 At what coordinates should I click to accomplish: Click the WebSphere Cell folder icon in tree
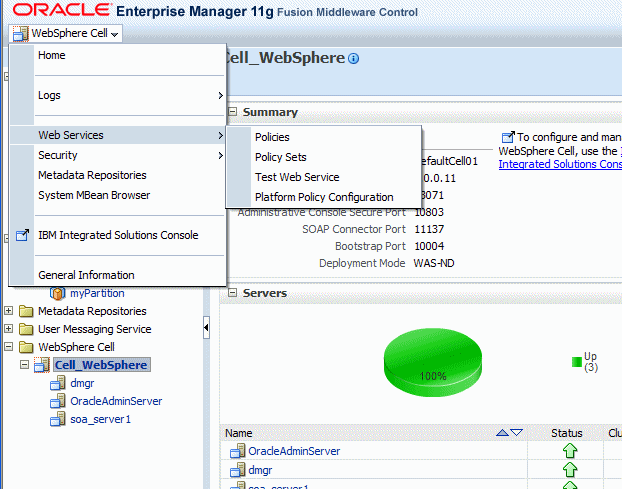(26, 347)
